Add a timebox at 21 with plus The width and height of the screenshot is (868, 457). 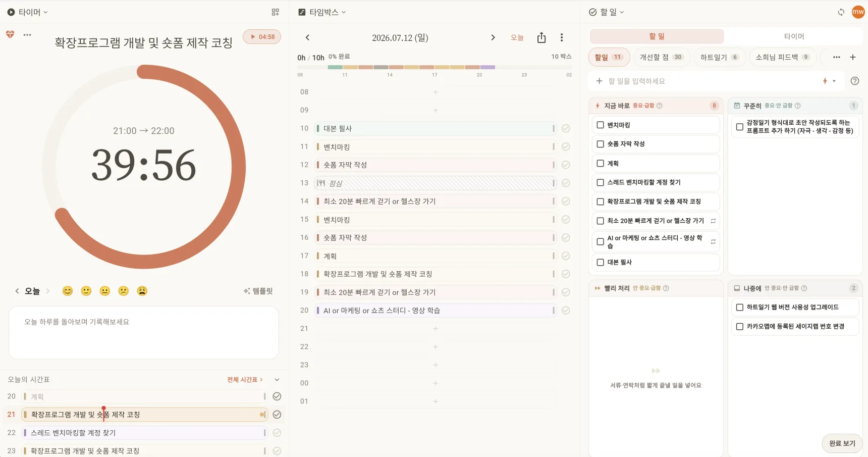tap(436, 328)
